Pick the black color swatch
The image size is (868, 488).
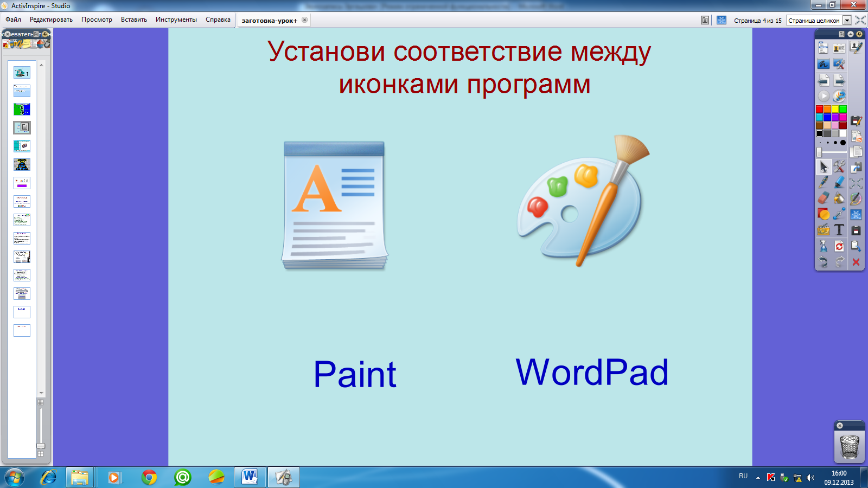(819, 133)
